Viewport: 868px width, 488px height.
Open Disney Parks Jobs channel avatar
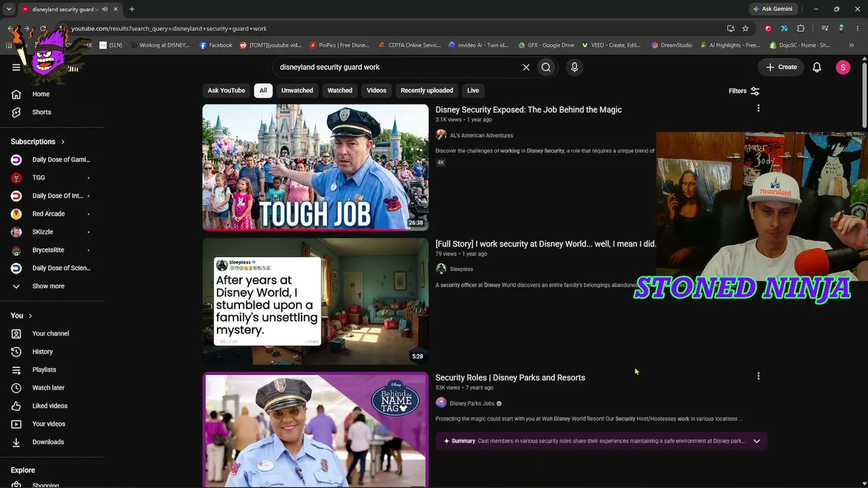(x=441, y=403)
